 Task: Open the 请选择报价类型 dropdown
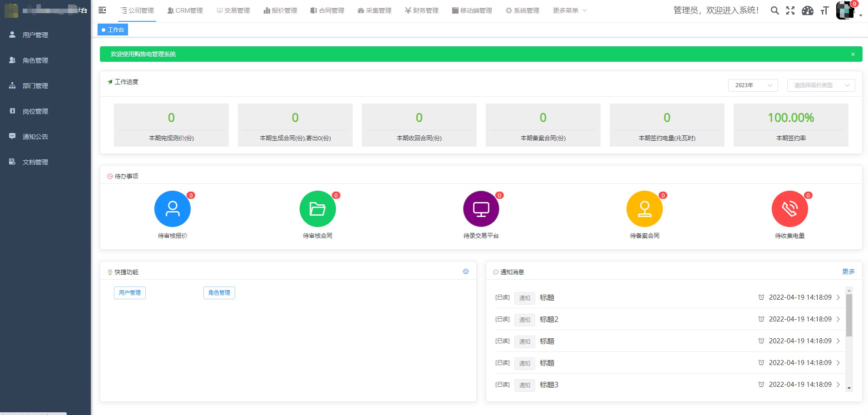[x=821, y=85]
